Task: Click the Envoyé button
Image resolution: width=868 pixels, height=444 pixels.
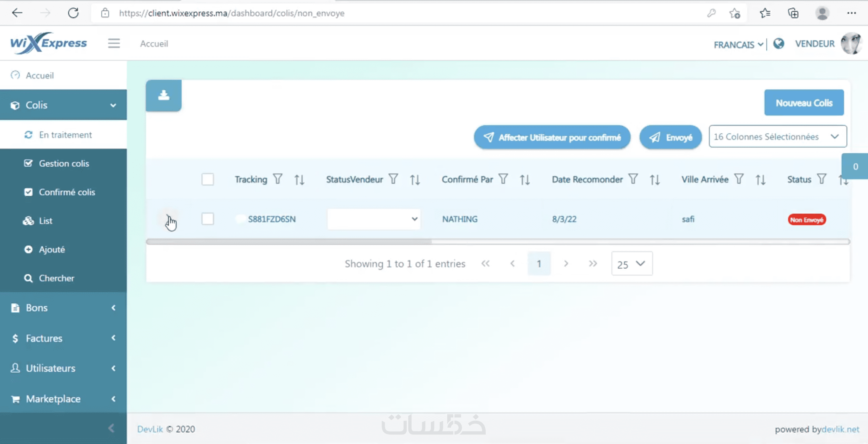Action: (670, 137)
